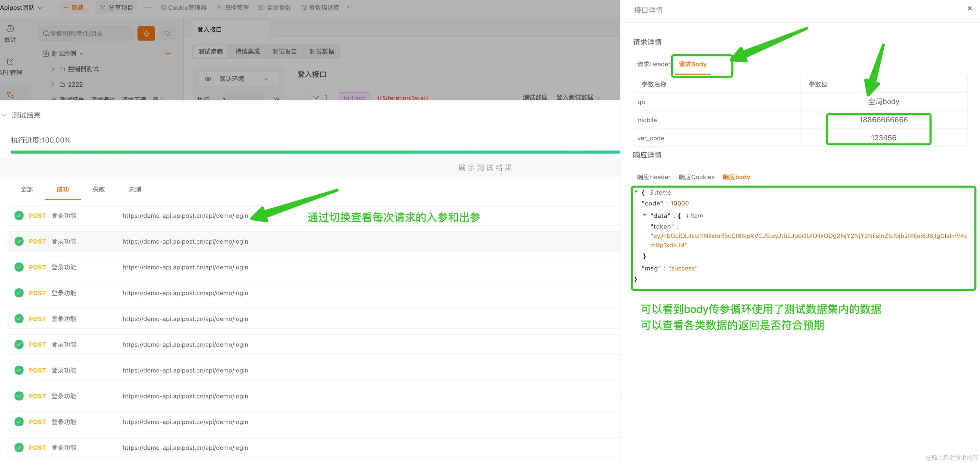980x463 pixels.
Task: Open Cookie管理器 from the top toolbar
Action: (184, 7)
